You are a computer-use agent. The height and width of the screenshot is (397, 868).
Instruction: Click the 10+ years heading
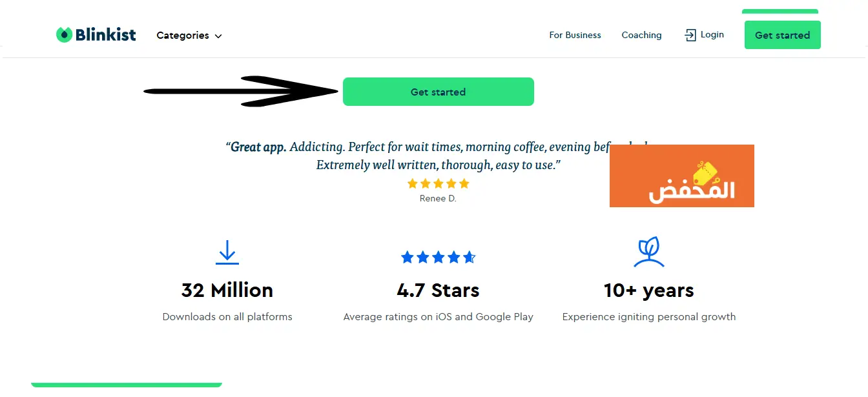click(648, 290)
